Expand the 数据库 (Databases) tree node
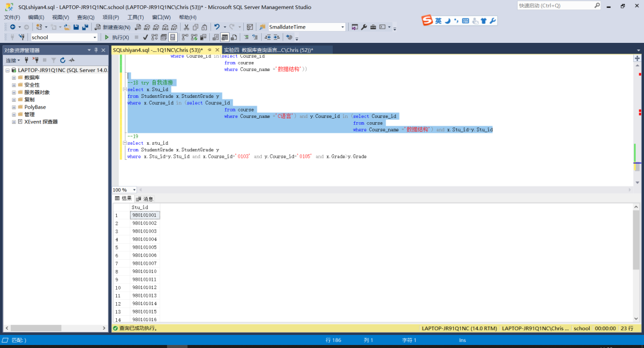Viewport: 644px width, 348px height. point(14,77)
